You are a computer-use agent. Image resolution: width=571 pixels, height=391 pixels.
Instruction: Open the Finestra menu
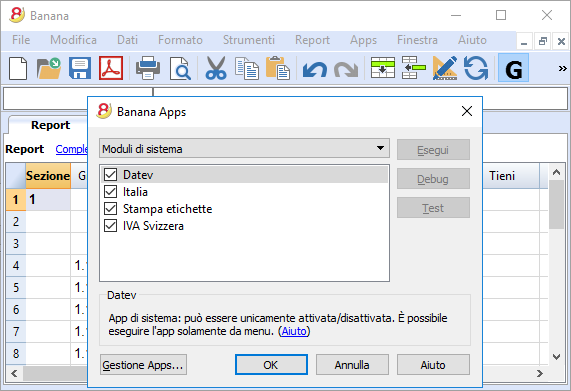pos(417,40)
